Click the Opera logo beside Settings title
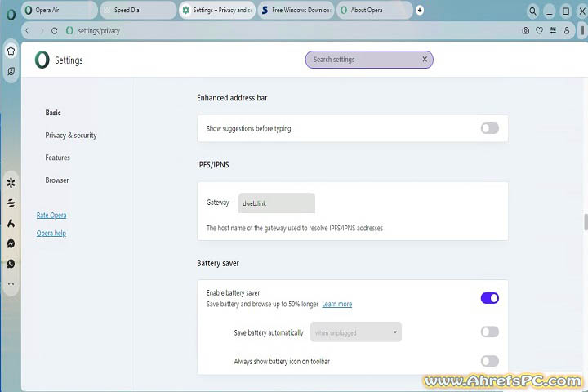Image resolution: width=588 pixels, height=392 pixels. [x=42, y=60]
